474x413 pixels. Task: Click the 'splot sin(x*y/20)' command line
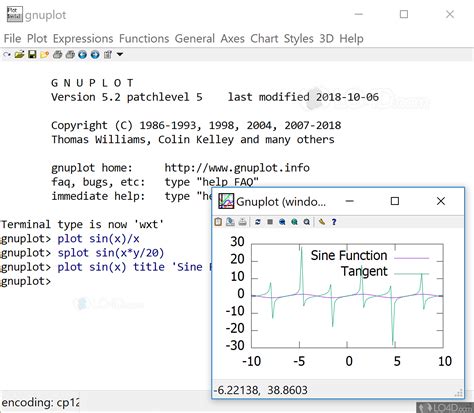tap(111, 253)
